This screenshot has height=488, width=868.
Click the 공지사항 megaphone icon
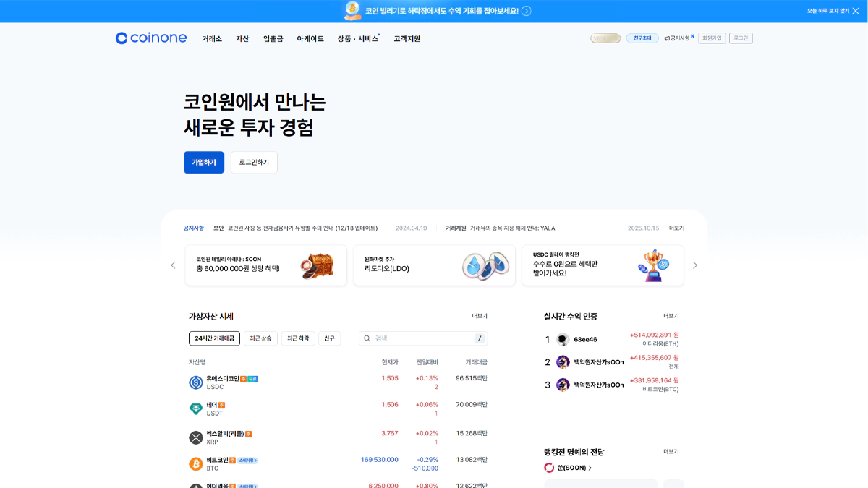coord(668,38)
